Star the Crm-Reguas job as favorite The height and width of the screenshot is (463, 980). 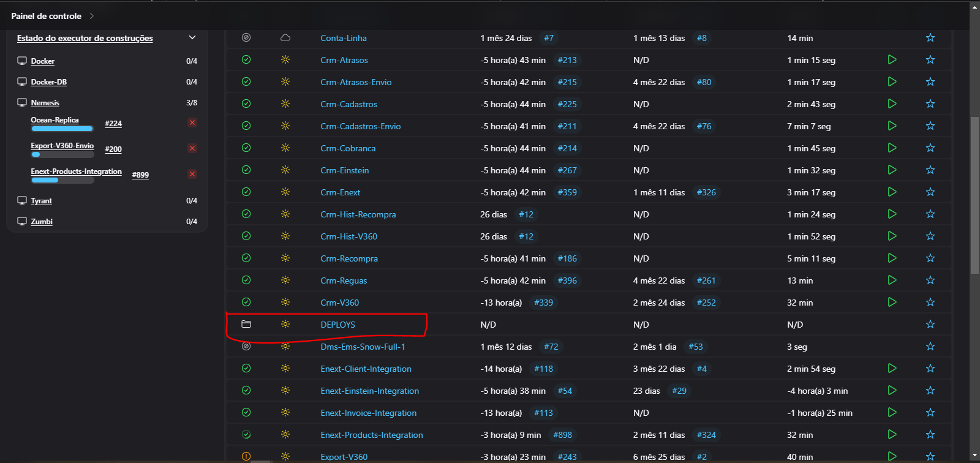click(930, 280)
